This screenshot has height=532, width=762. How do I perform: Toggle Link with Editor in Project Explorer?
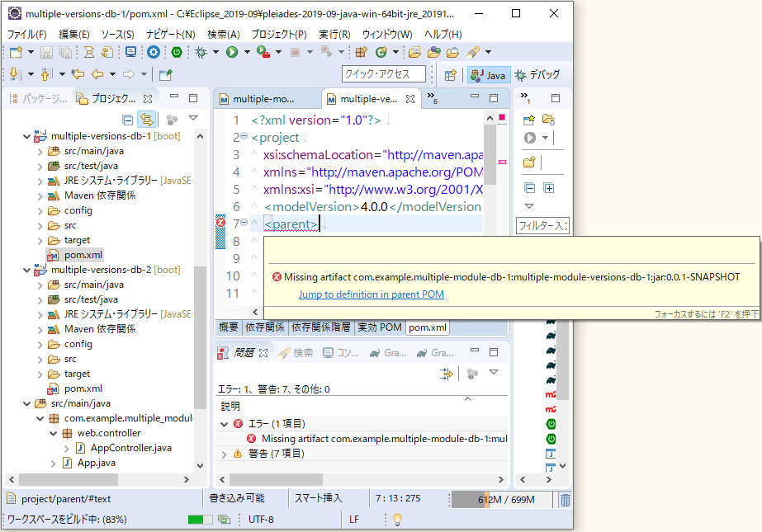click(x=146, y=120)
